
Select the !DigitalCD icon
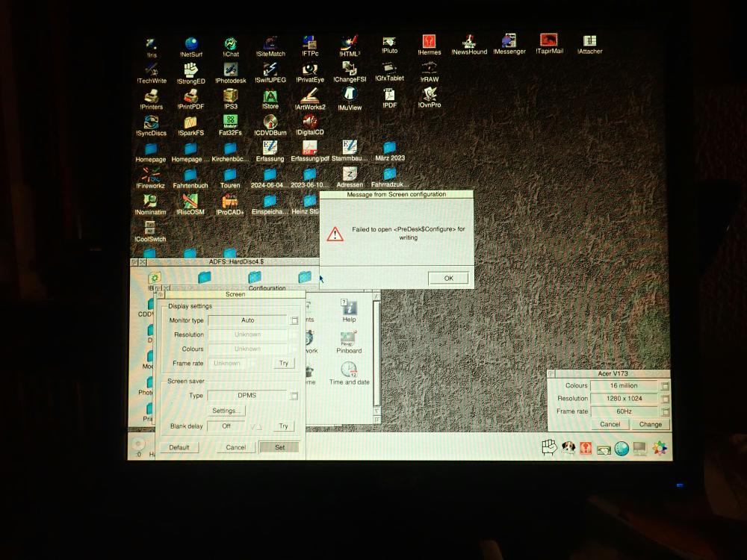310,125
